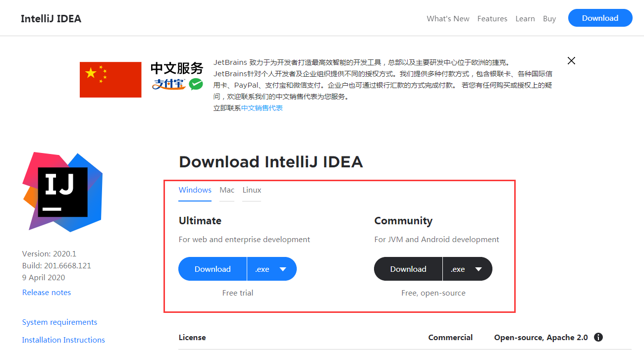Click the Chinese flag image
The image size is (644, 352).
point(110,80)
